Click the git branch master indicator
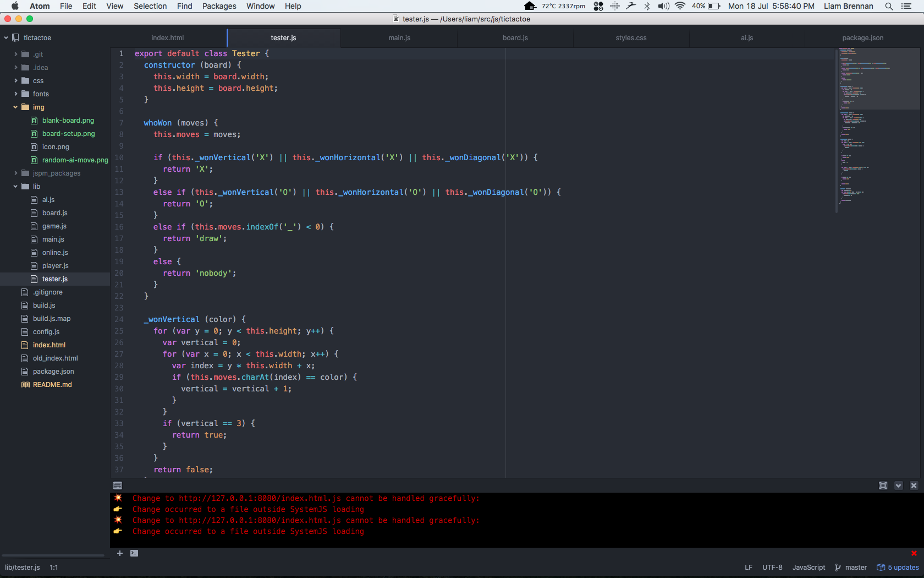The height and width of the screenshot is (578, 924). pos(851,568)
